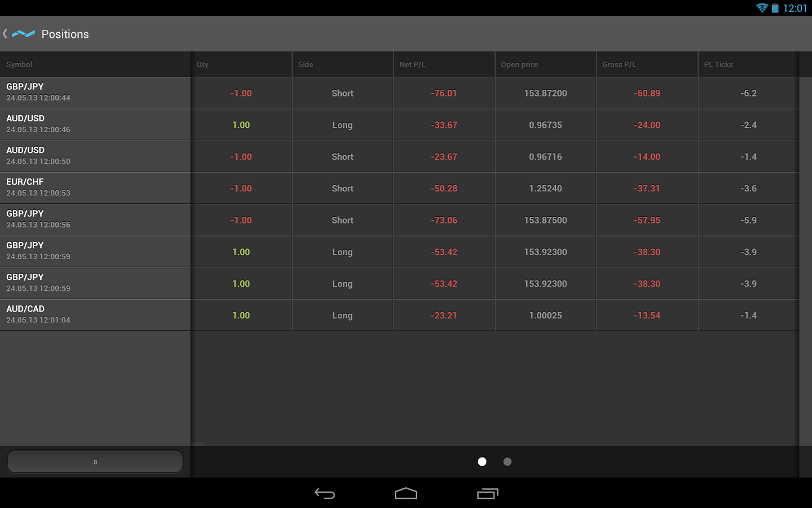Tap Qty 1.00 in AUD/USD Long row
This screenshot has height=508, width=812.
(x=241, y=125)
